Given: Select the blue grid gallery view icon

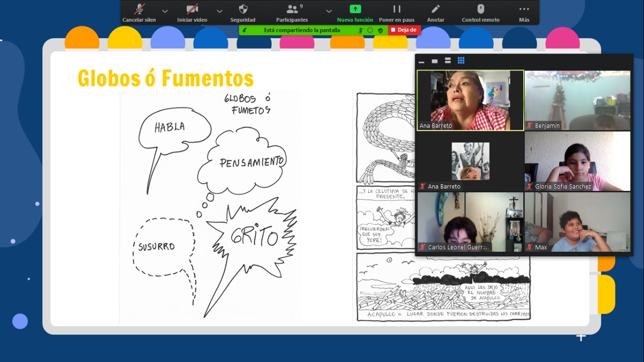Looking at the screenshot, I should tap(461, 61).
